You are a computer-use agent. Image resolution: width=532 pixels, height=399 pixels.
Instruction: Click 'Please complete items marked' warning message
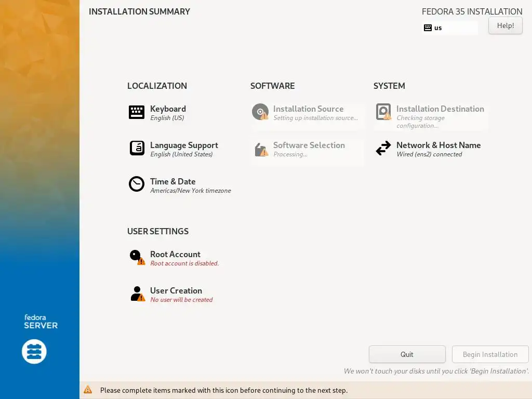pyautogui.click(x=223, y=390)
